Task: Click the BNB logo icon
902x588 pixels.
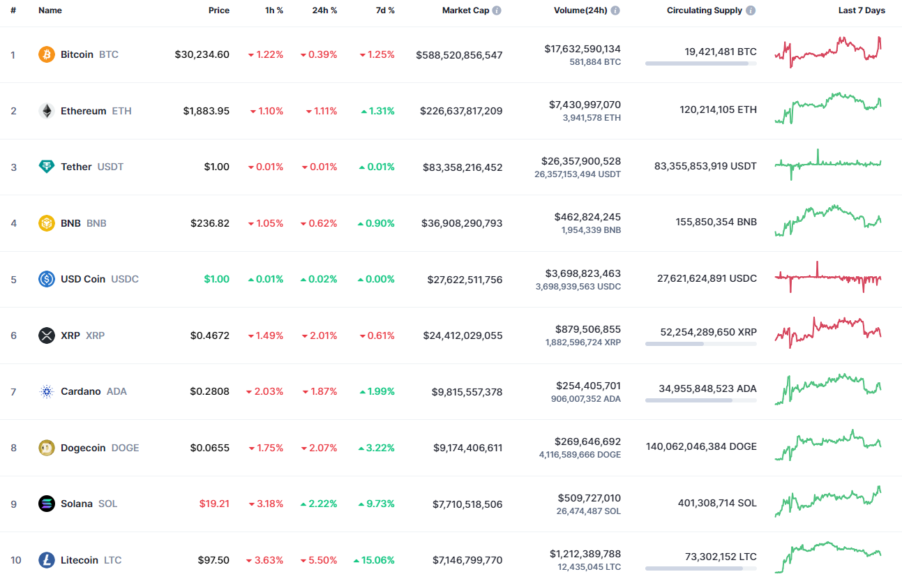Action: pos(46,223)
